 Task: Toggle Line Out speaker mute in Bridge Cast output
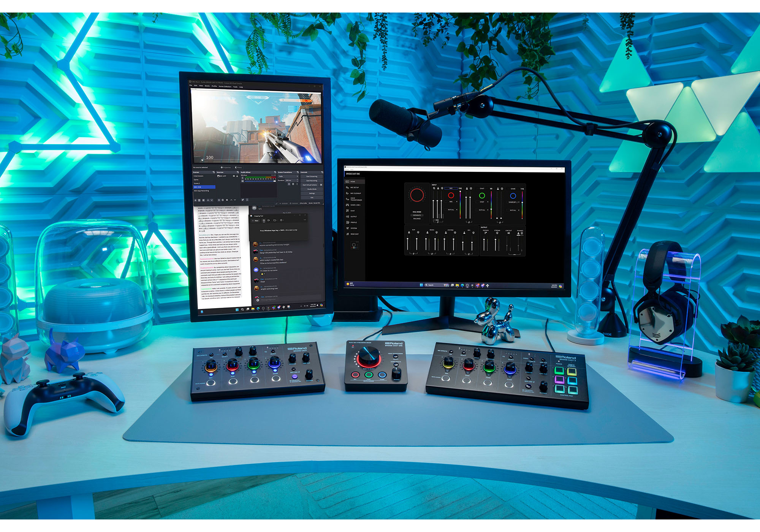point(509,233)
